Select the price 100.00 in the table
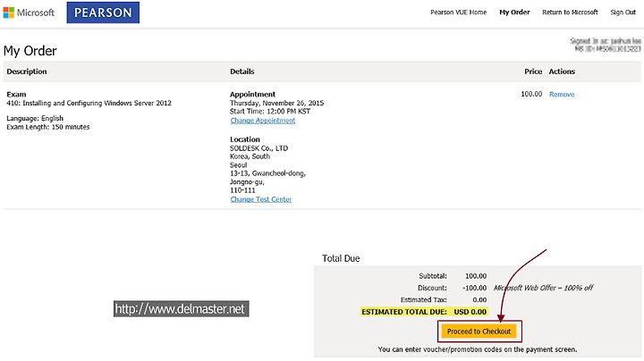 point(531,94)
